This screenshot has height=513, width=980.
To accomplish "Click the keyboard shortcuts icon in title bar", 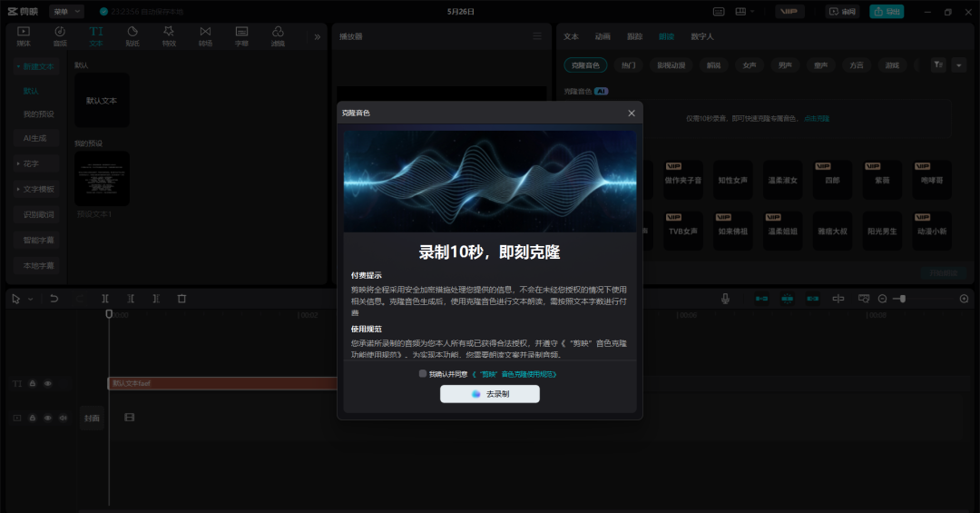I will click(719, 11).
